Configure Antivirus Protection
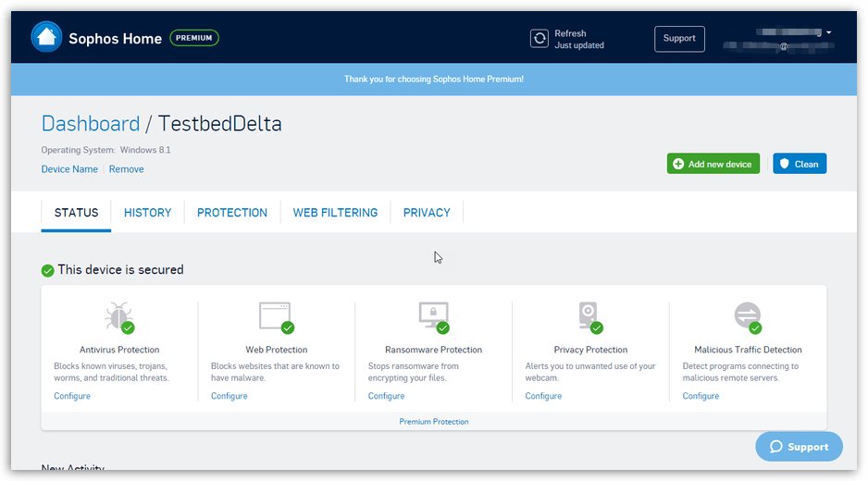Image resolution: width=868 pixels, height=481 pixels. (72, 396)
